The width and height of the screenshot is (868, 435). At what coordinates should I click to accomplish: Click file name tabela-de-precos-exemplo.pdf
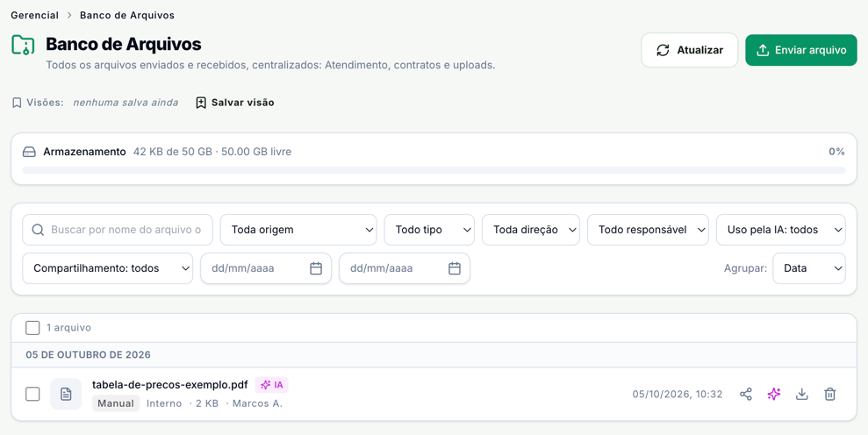pyautogui.click(x=170, y=385)
